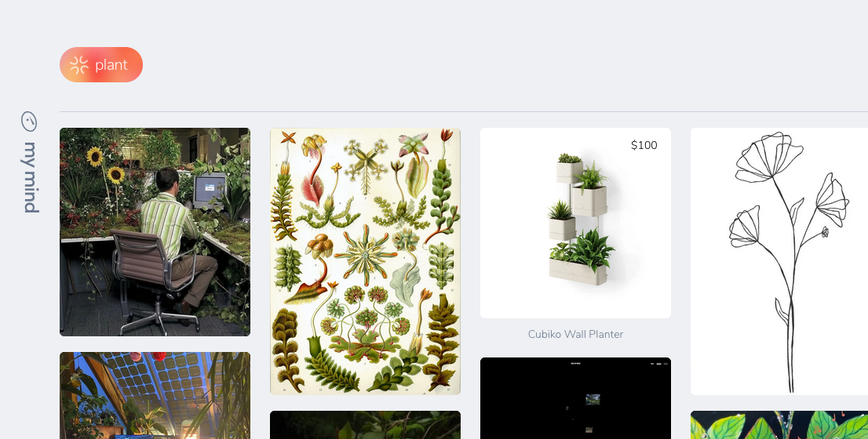Open the line-drawn flower sketch card
Viewport: 868px width, 439px height.
779,262
